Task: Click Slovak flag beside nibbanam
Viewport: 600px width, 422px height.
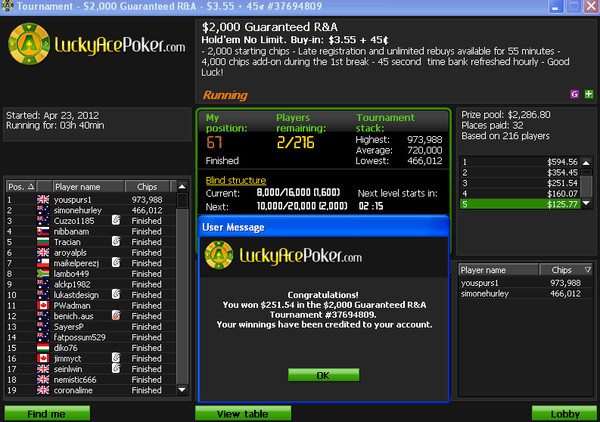Action: click(x=43, y=231)
